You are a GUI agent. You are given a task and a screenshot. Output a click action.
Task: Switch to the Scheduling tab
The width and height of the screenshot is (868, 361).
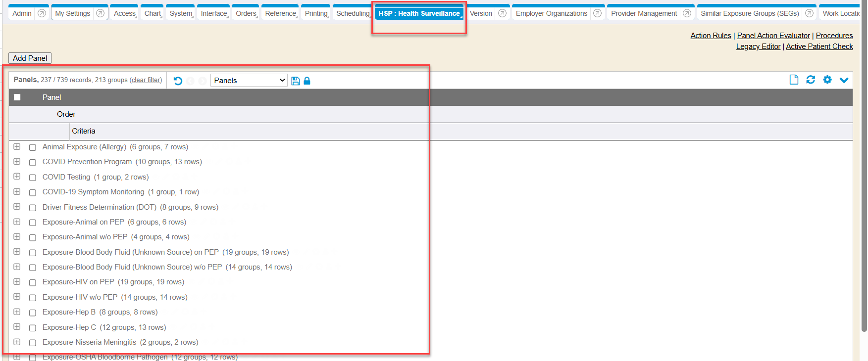pyautogui.click(x=353, y=13)
